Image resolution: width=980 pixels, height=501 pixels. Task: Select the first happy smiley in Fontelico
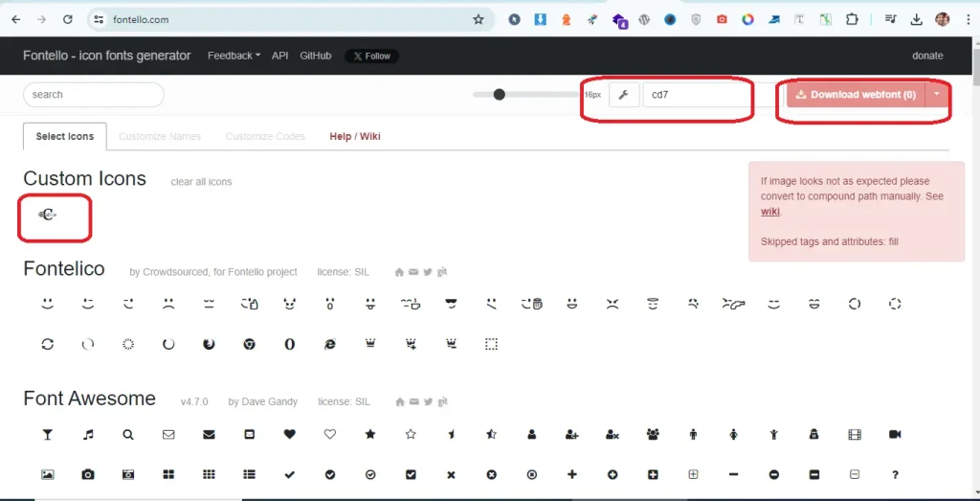point(48,304)
